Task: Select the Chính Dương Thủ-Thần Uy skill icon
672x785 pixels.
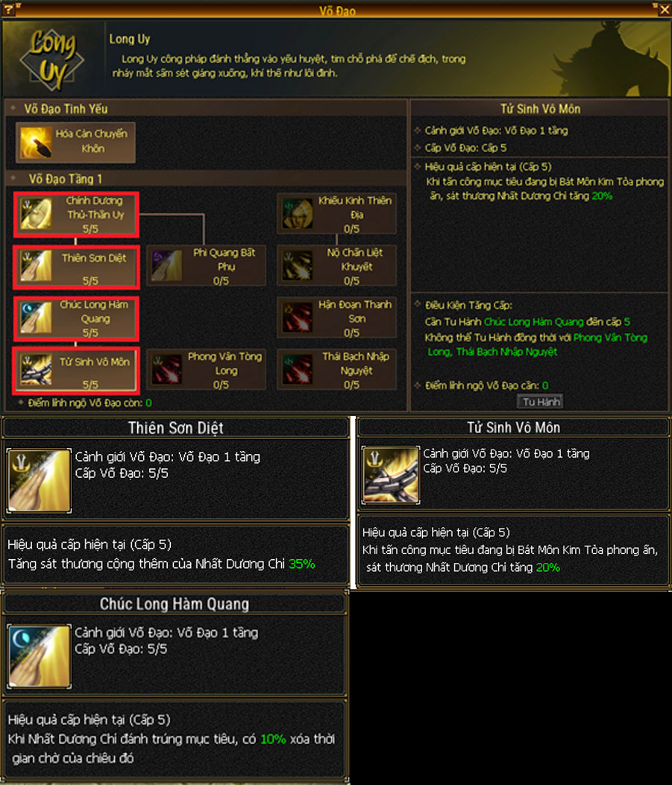Action: click(x=36, y=214)
